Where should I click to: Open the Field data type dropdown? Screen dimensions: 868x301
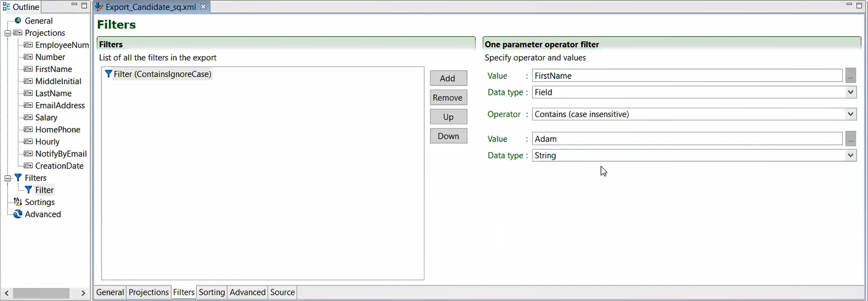[851, 92]
